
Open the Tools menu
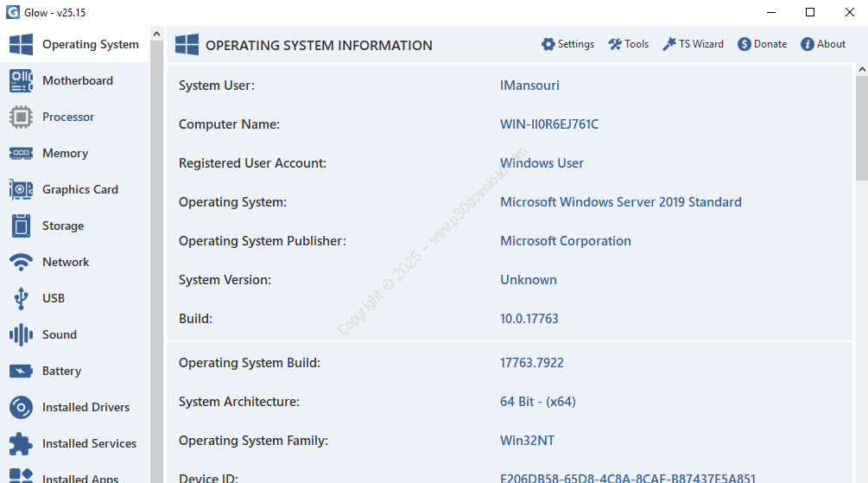[628, 44]
